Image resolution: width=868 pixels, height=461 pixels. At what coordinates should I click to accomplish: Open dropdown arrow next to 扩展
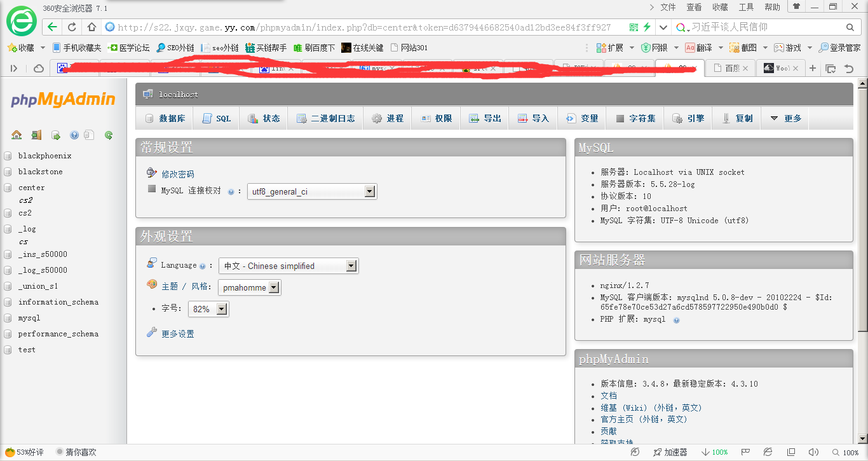[632, 48]
